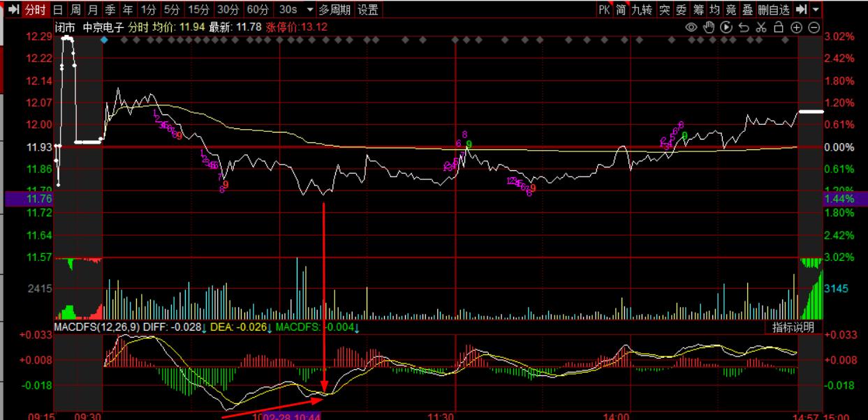Toggle the 九转 indicator overlay
The height and width of the screenshot is (420, 868).
[x=641, y=10]
